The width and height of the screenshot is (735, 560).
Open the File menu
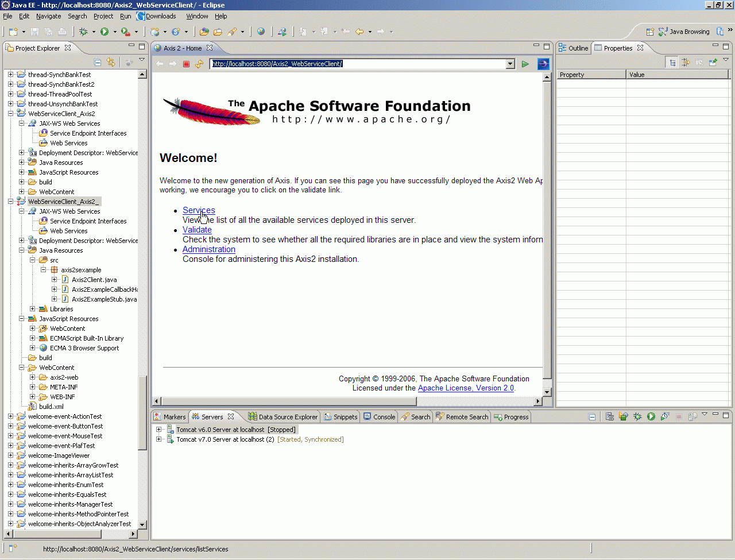(x=7, y=16)
